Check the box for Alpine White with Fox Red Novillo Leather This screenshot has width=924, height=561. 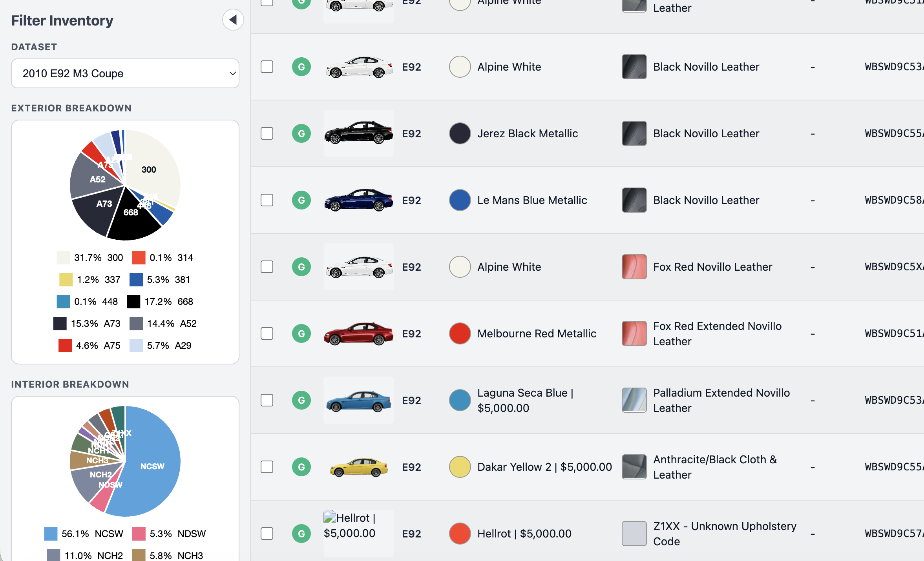[267, 267]
